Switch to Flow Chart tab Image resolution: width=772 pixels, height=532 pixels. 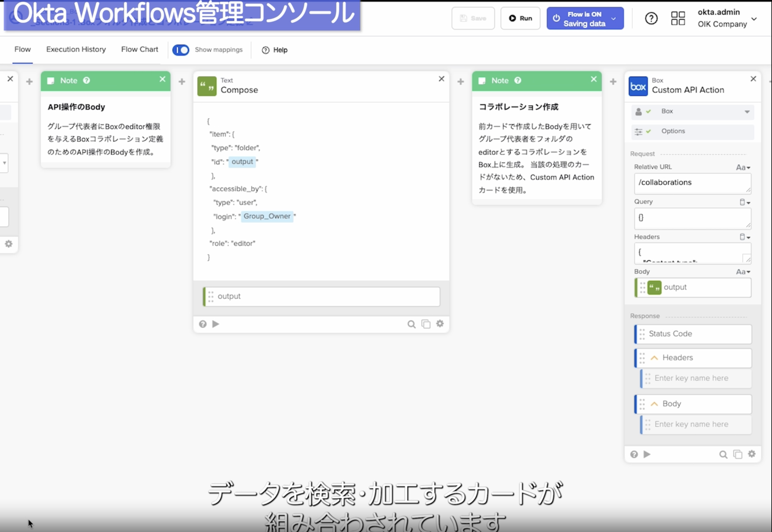(139, 49)
